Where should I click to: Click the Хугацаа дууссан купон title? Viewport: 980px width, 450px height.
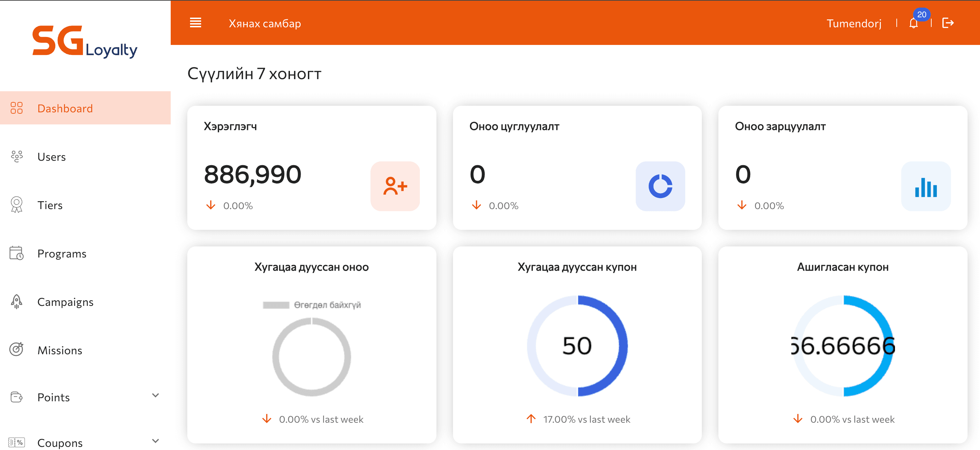(577, 267)
